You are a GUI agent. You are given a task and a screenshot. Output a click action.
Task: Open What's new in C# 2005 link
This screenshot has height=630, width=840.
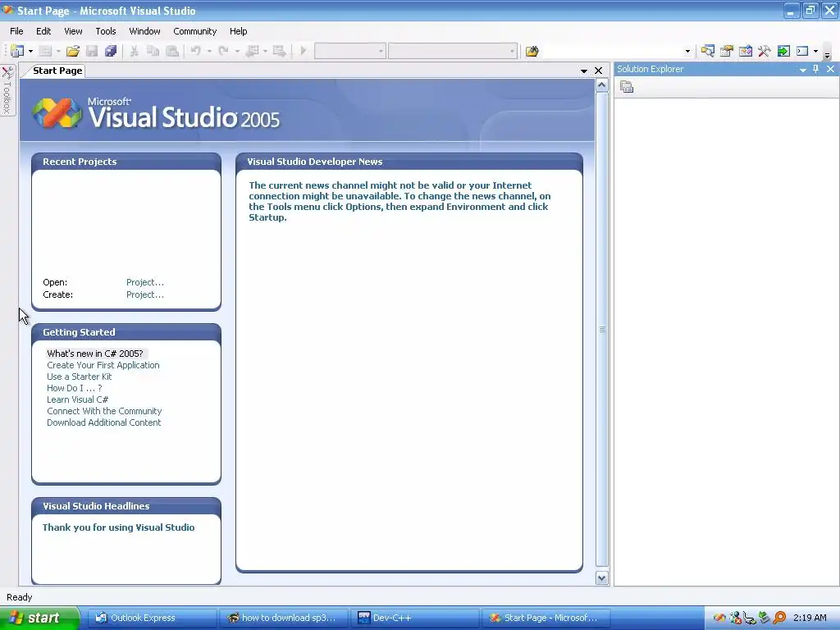pyautogui.click(x=95, y=354)
